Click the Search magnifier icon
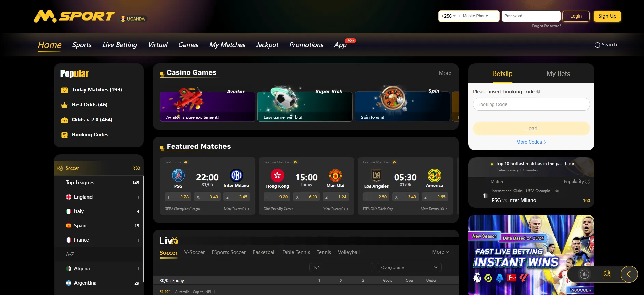This screenshot has width=644, height=295. (597, 45)
